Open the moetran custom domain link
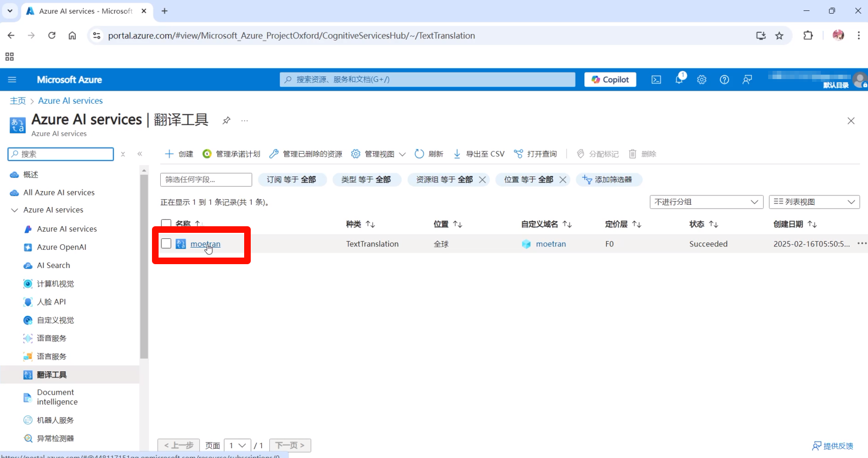The width and height of the screenshot is (868, 458). pos(551,244)
